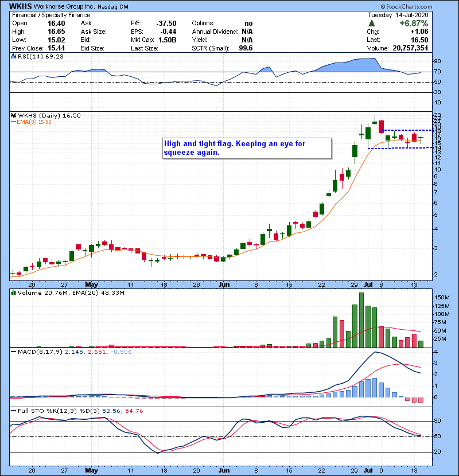459x476 pixels.
Task: Click the date Tuesday 14-Jul-2020
Action: point(398,15)
